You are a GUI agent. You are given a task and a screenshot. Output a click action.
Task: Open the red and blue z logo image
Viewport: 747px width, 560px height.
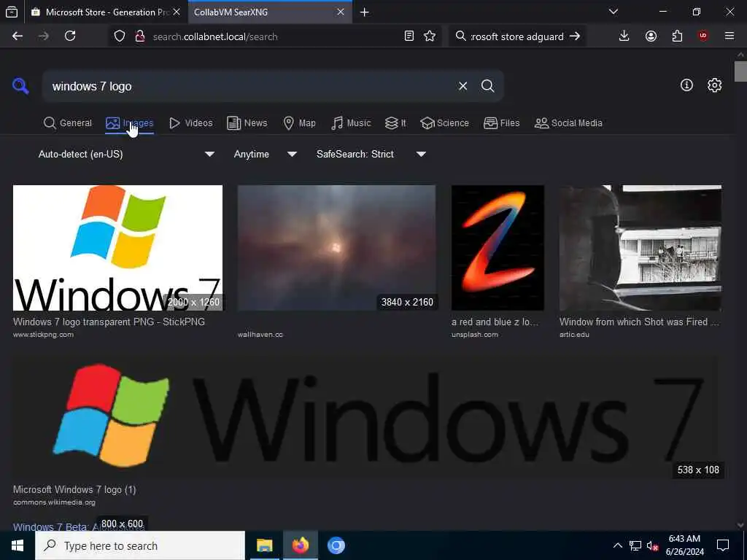[498, 248]
